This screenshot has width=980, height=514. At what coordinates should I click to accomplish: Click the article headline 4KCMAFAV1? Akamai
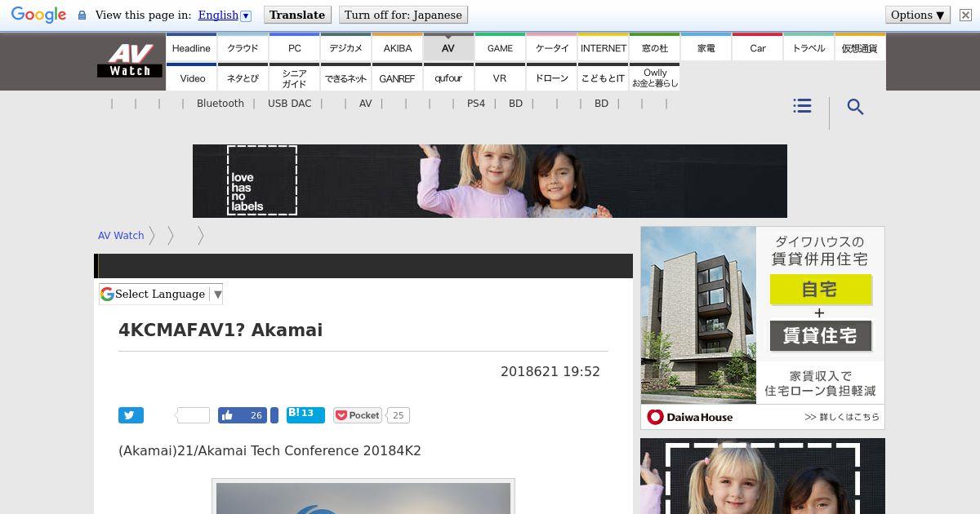coord(220,330)
